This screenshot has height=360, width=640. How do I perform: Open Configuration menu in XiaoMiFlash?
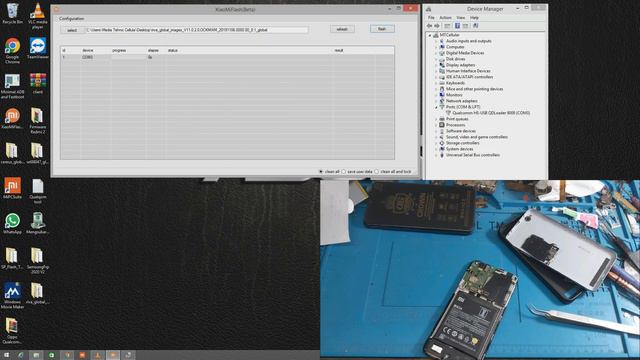[x=71, y=19]
